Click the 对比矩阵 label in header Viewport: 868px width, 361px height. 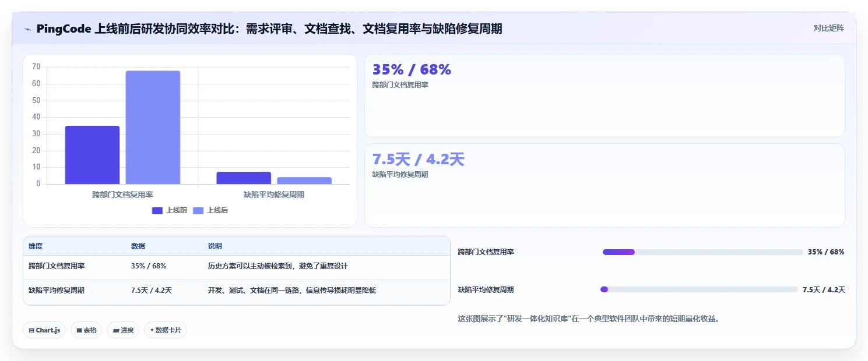point(828,28)
